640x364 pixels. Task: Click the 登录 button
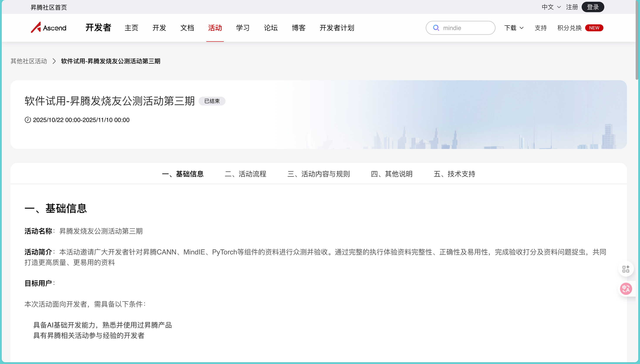click(x=593, y=7)
